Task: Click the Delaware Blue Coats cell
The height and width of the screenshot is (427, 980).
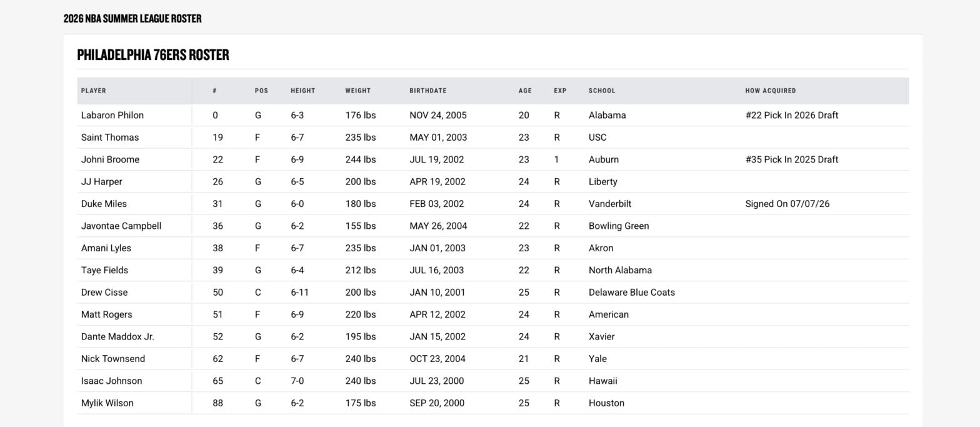Action: click(632, 293)
